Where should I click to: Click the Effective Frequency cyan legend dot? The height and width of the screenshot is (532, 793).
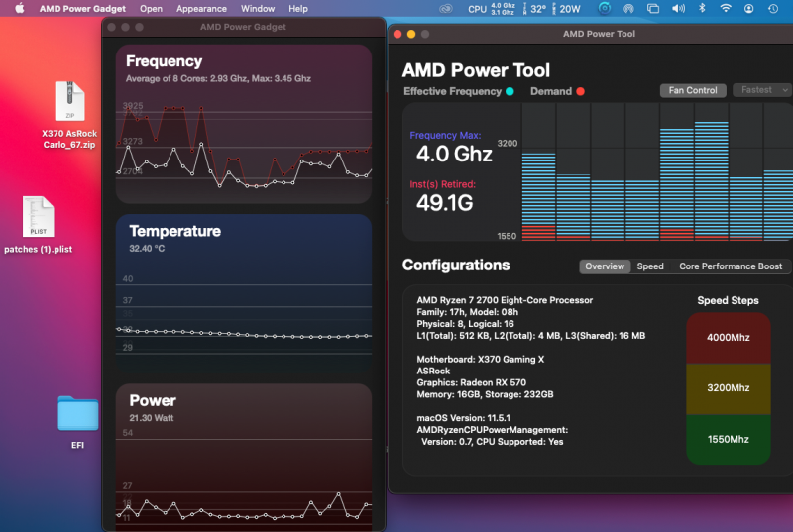tap(510, 91)
